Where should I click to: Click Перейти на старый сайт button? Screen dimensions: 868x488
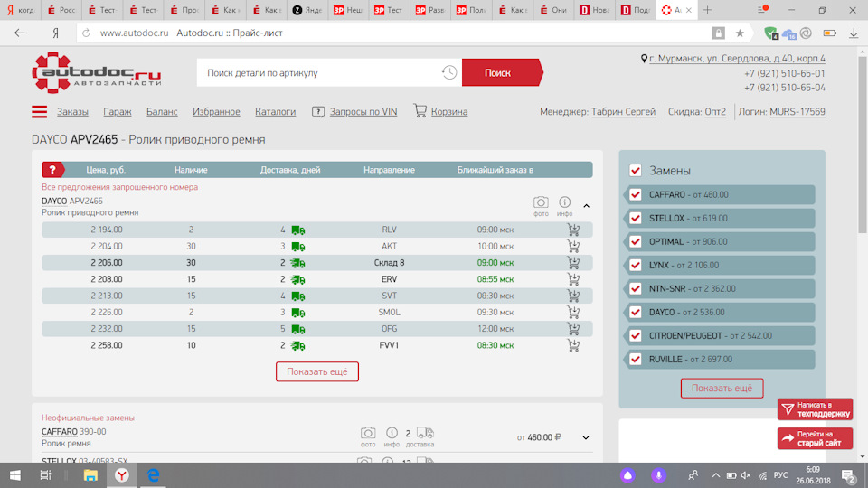[x=815, y=438]
